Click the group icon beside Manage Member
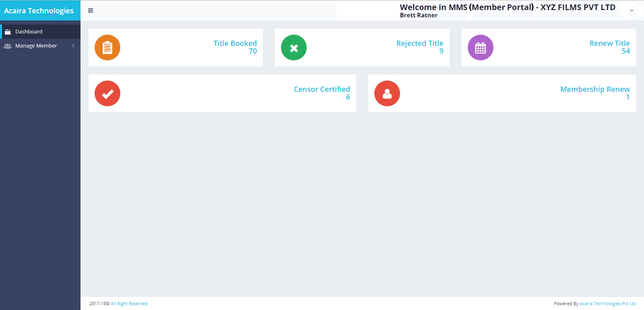Screen dimensions: 644x310 8,46
